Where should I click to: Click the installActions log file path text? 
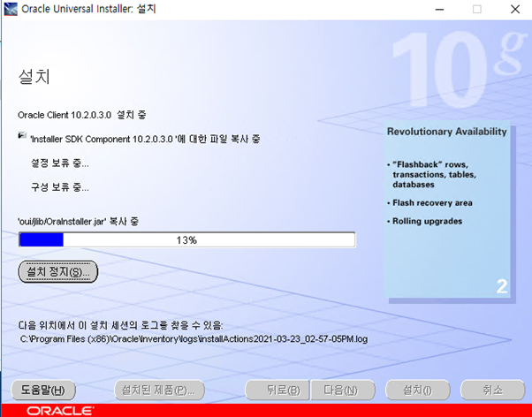point(194,339)
